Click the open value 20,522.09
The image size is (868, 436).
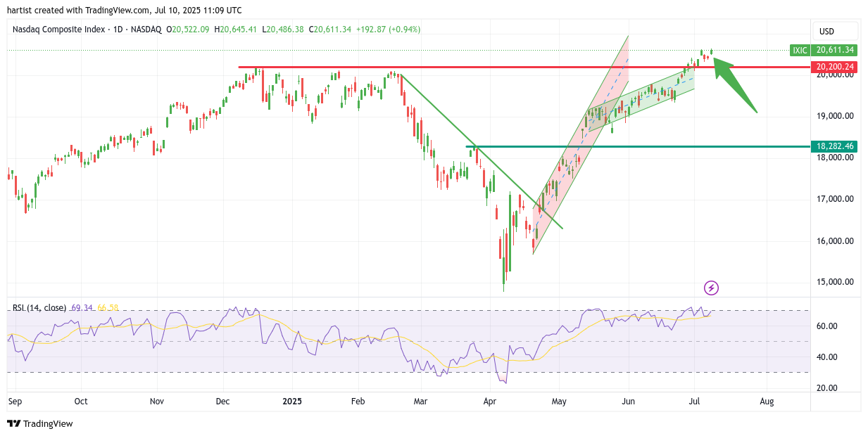189,30
